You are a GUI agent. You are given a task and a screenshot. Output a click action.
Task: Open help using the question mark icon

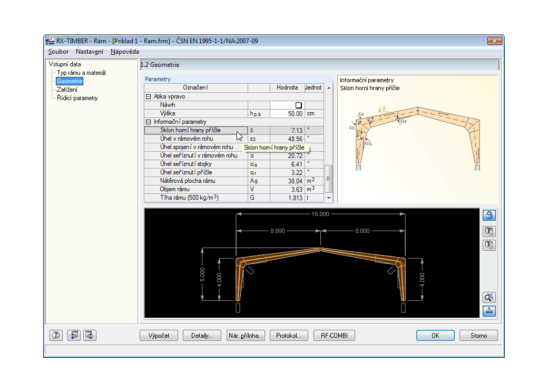(56, 335)
